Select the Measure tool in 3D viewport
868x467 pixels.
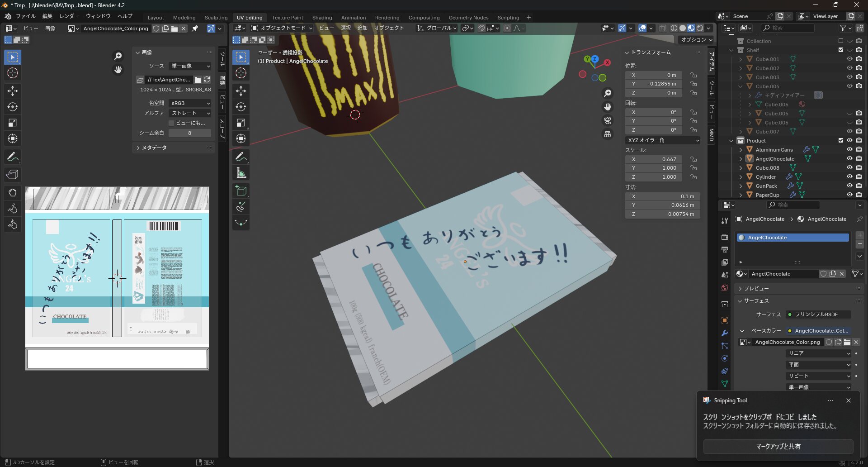click(241, 173)
